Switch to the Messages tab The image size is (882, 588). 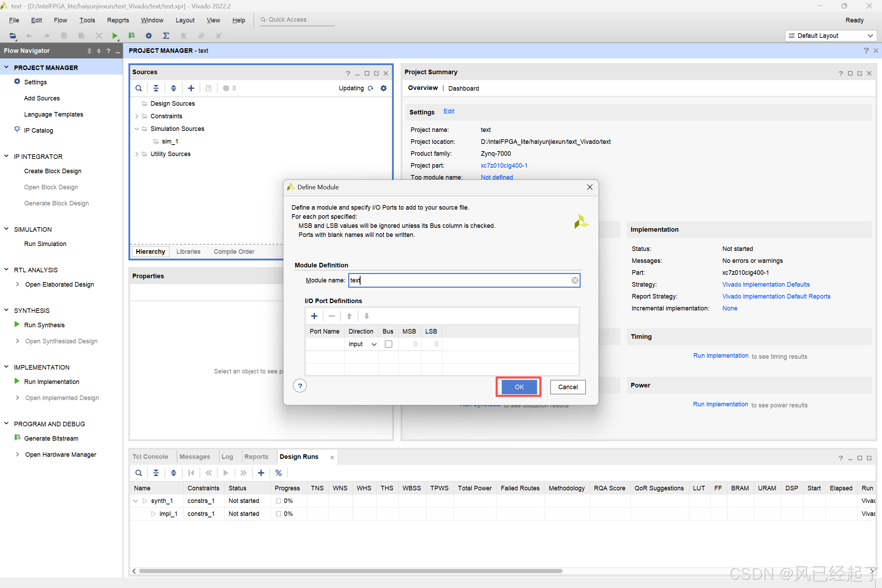click(x=195, y=456)
